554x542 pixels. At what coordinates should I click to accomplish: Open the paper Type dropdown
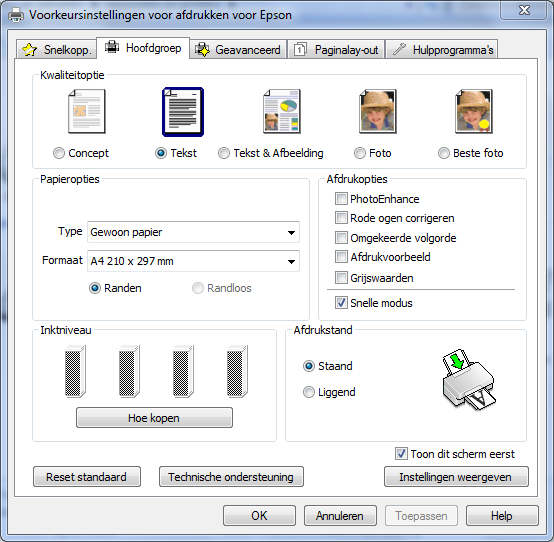(193, 232)
